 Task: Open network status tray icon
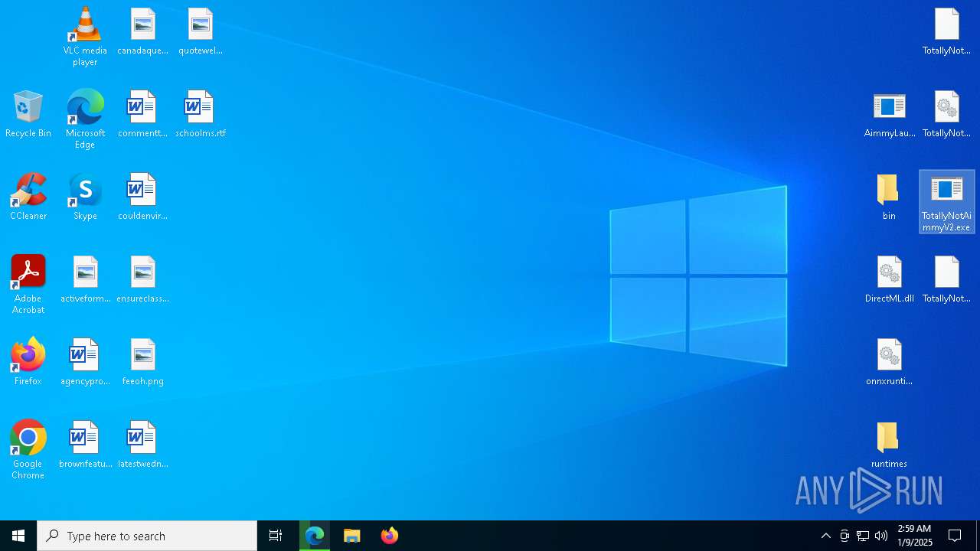[x=863, y=536]
